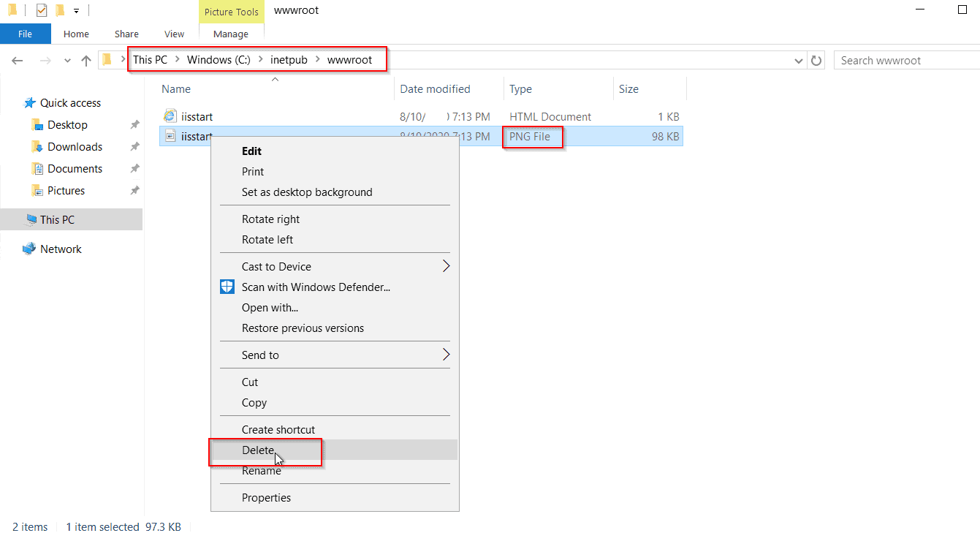980x533 pixels.
Task: Open the recent locations dropdown arrow
Action: 67,61
